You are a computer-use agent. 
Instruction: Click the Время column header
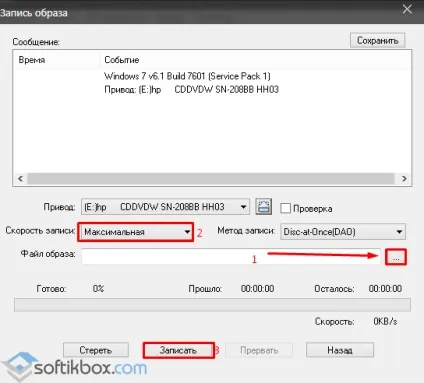coord(57,60)
